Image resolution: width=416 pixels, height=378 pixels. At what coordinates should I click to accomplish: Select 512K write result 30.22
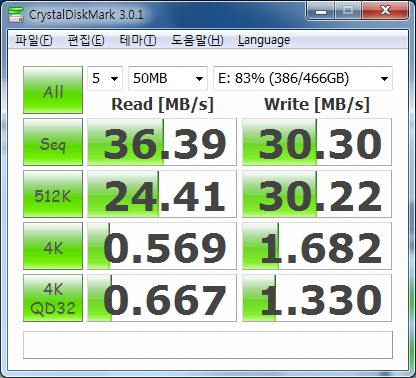coord(317,194)
